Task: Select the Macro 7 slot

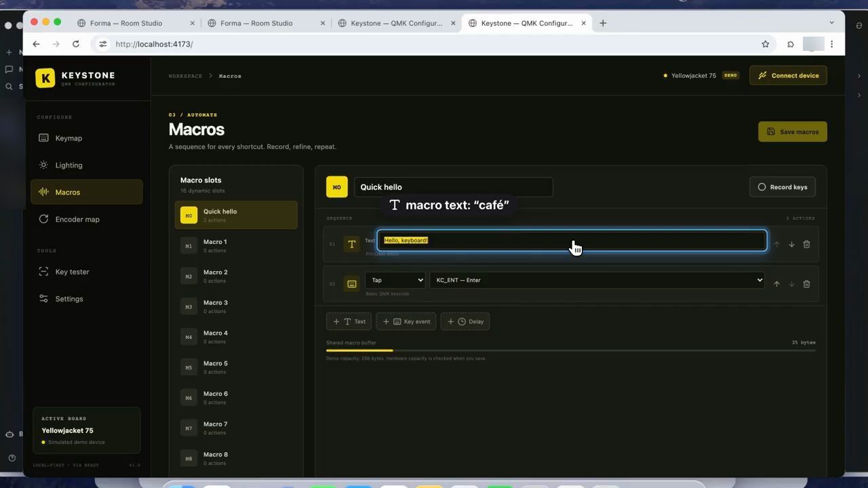Action: [236, 428]
